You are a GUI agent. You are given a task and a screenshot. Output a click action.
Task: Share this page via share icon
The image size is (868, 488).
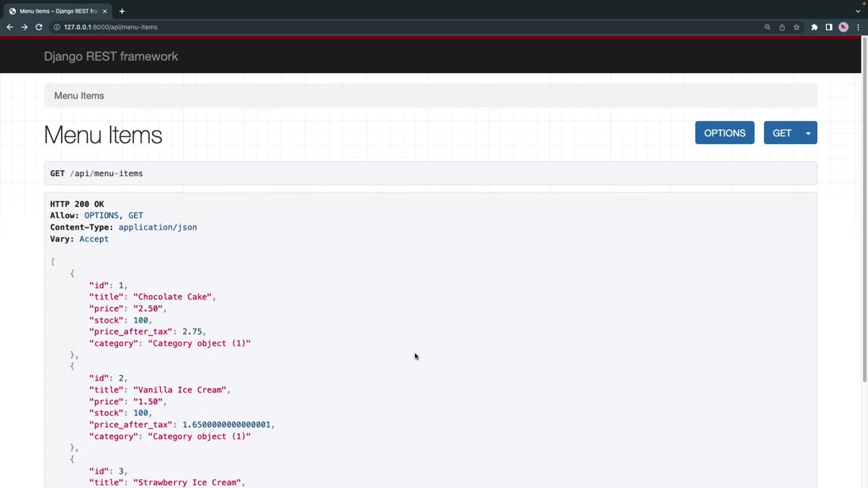[x=782, y=27]
